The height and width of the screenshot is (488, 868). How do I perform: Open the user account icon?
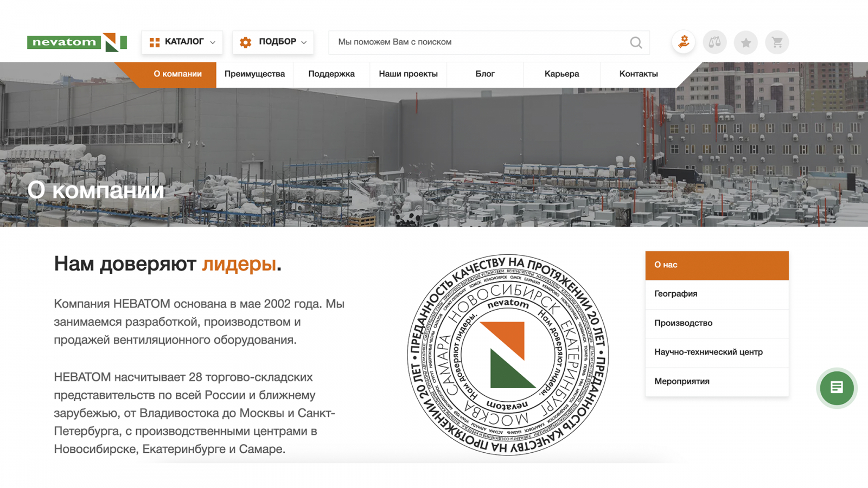(x=684, y=42)
